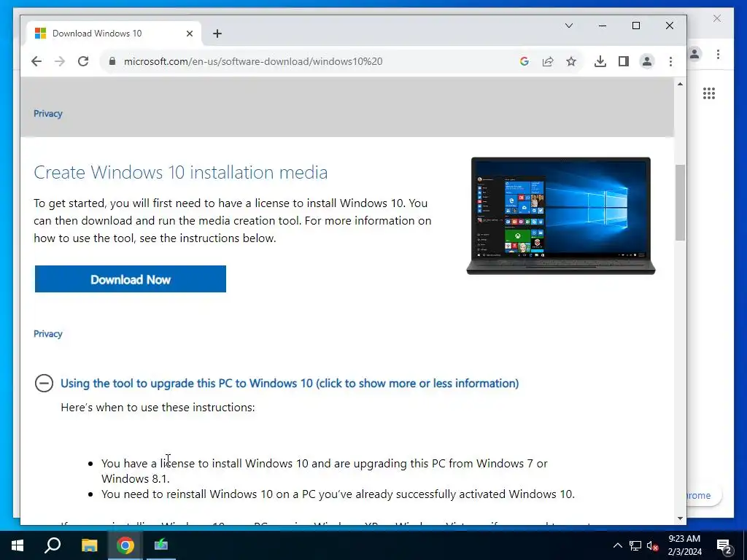The width and height of the screenshot is (747, 560).
Task: Open the profile avatar menu
Action: 647,61
